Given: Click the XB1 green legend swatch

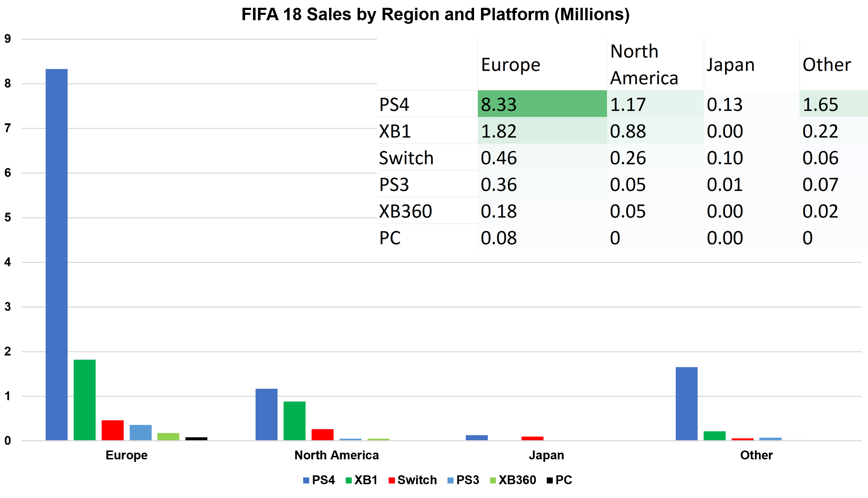Looking at the screenshot, I should click(349, 481).
